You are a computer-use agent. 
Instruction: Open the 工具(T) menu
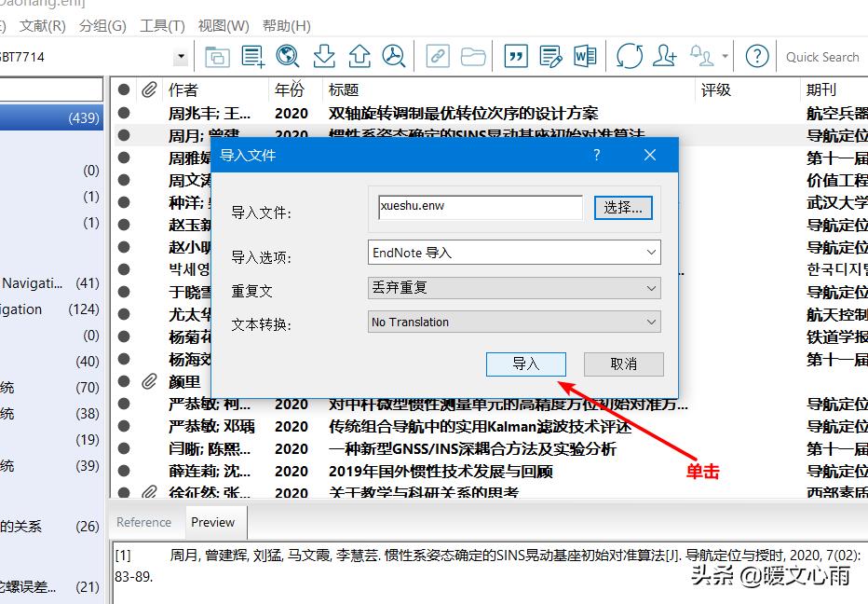coord(162,25)
